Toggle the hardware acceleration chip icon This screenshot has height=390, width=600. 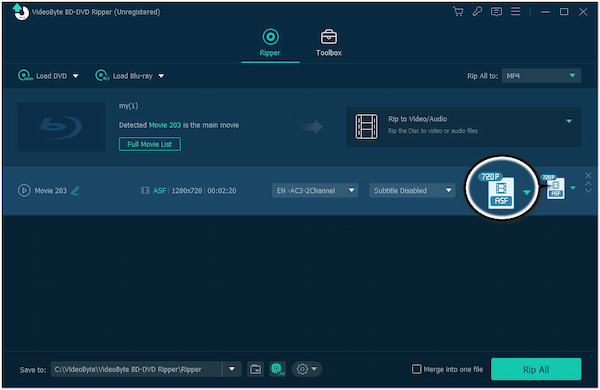tap(277, 369)
